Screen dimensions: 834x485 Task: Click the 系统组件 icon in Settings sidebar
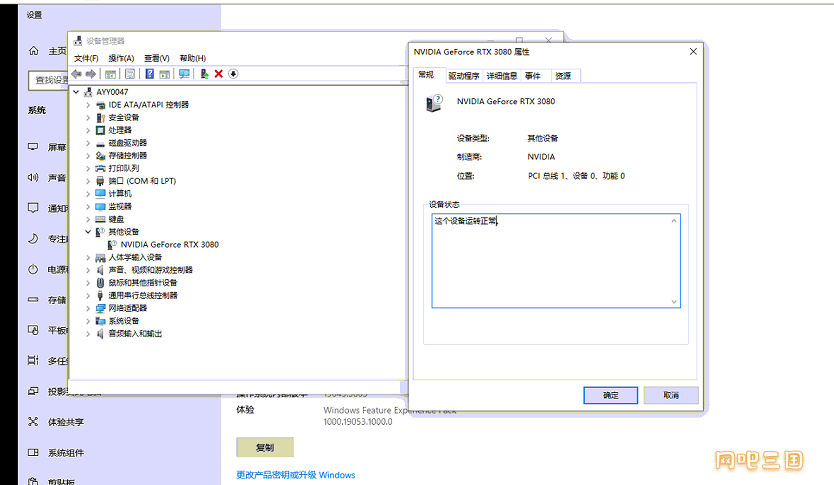click(x=33, y=453)
